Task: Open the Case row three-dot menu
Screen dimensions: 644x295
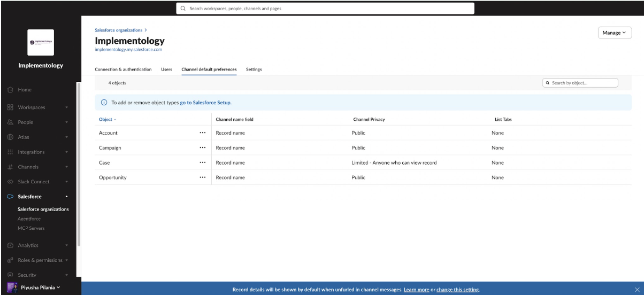Action: coord(202,162)
